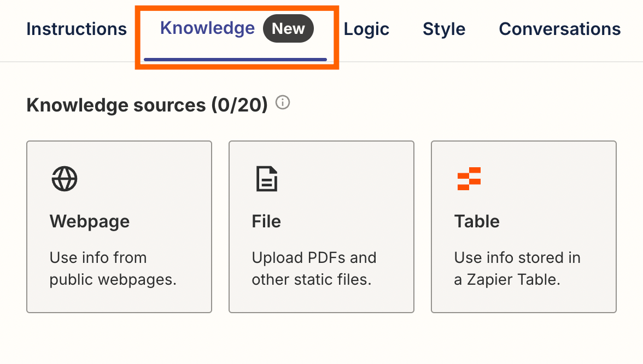Click the Webpage card title

[90, 221]
